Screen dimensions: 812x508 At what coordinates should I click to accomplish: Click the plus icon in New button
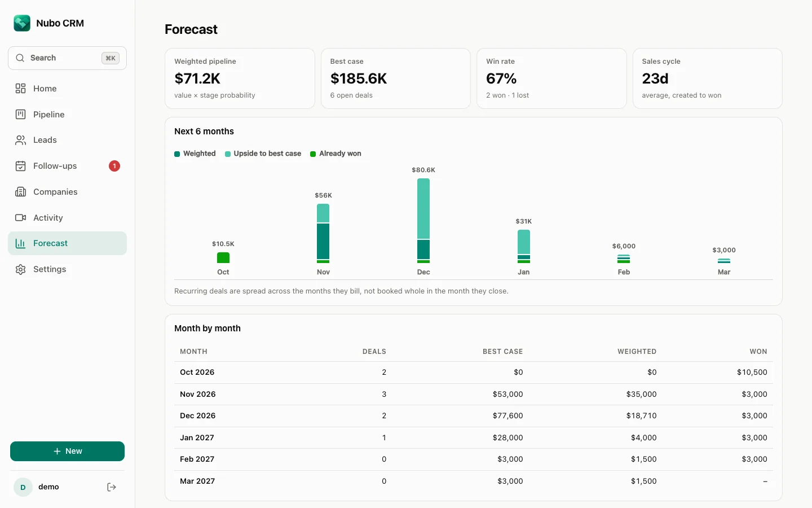57,452
